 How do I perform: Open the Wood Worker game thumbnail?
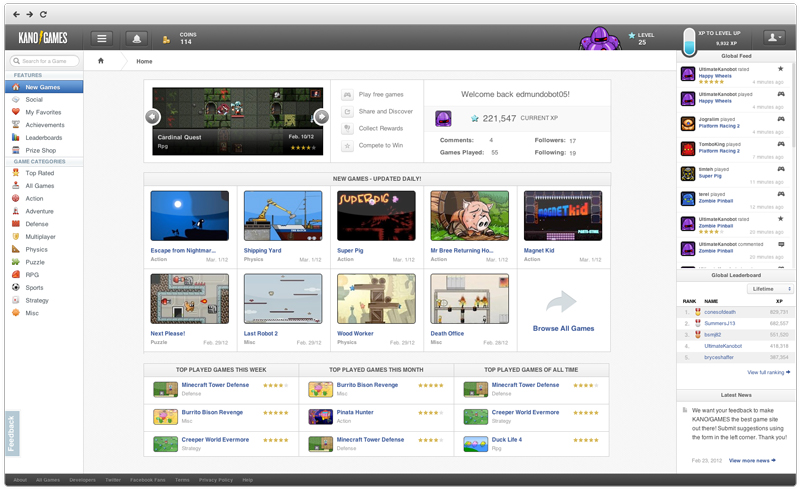click(377, 299)
